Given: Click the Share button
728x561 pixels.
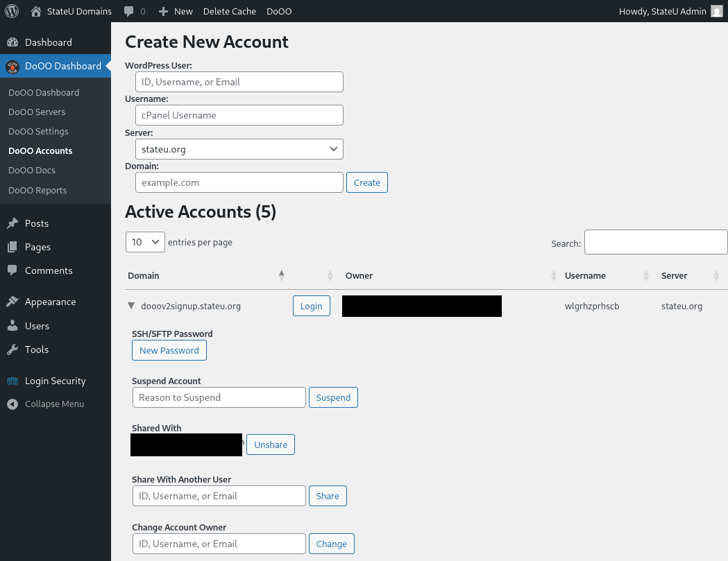Looking at the screenshot, I should (328, 496).
